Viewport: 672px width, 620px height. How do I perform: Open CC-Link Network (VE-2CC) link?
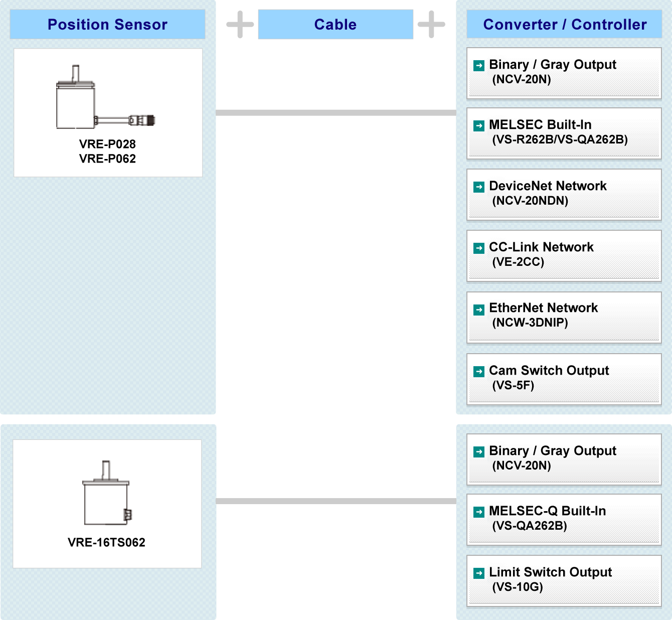[564, 256]
